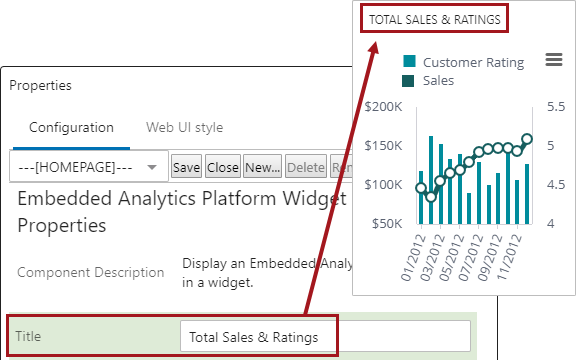The image size is (576, 360).
Task: Click the $200K axis label
Action: point(383,107)
